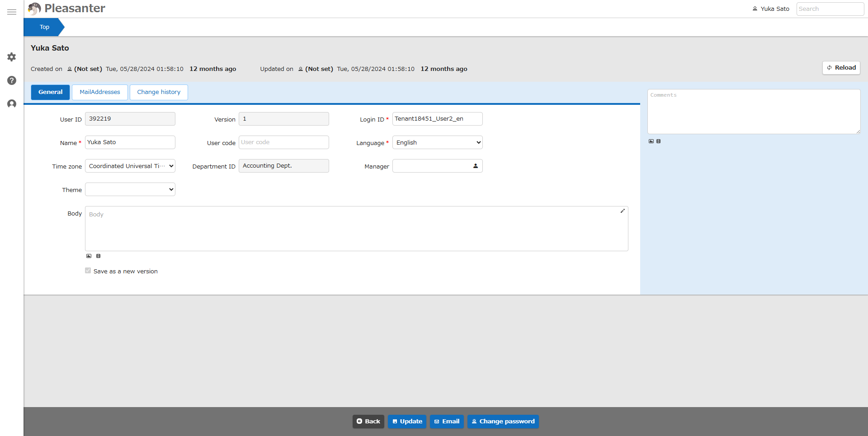868x436 pixels.
Task: Click inside the Comments text area
Action: tap(754, 112)
